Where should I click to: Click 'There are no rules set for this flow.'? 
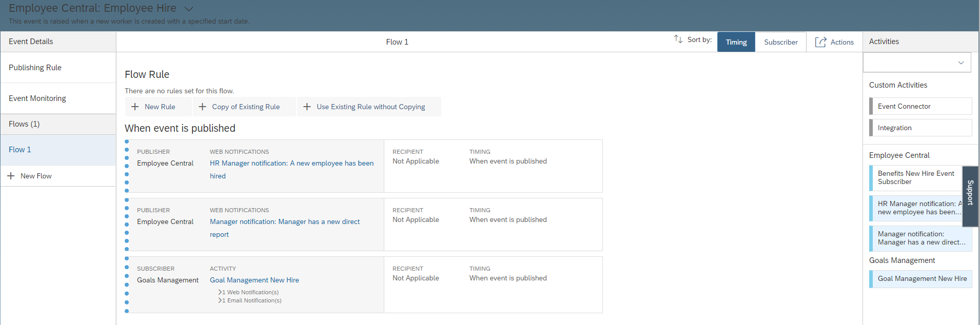(179, 91)
